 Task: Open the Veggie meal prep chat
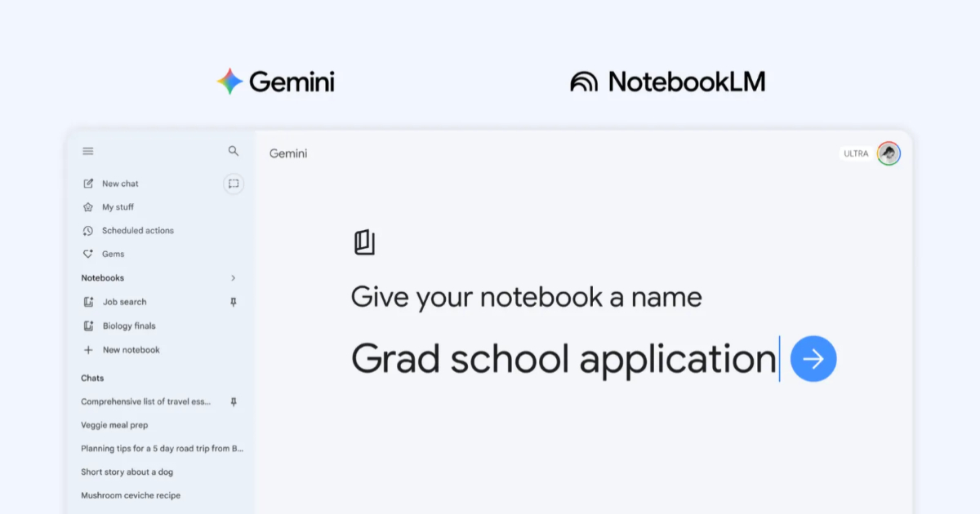(x=114, y=424)
